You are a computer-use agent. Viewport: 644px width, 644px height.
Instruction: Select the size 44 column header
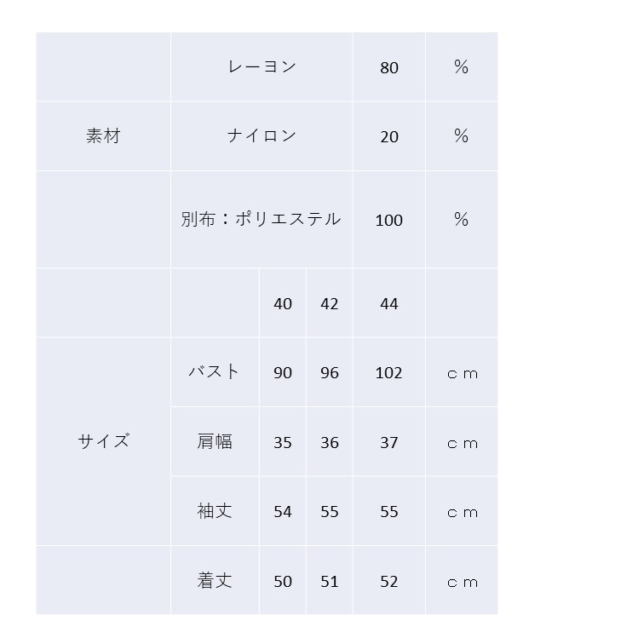pos(389,304)
